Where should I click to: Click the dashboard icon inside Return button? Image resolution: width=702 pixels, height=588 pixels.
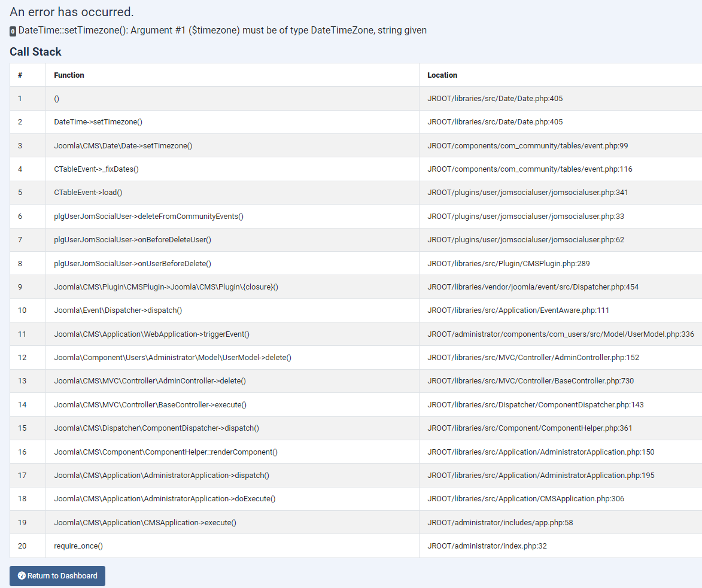pos(22,576)
